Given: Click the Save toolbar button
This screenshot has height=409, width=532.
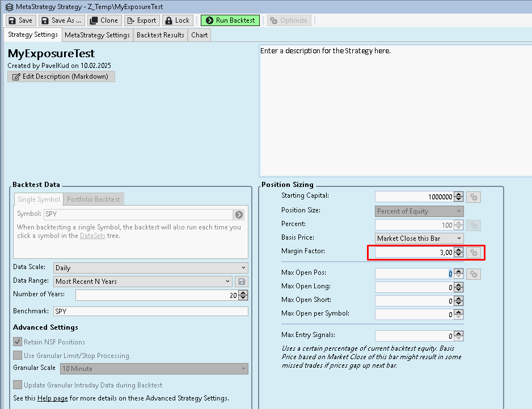Looking at the screenshot, I should 20,20.
